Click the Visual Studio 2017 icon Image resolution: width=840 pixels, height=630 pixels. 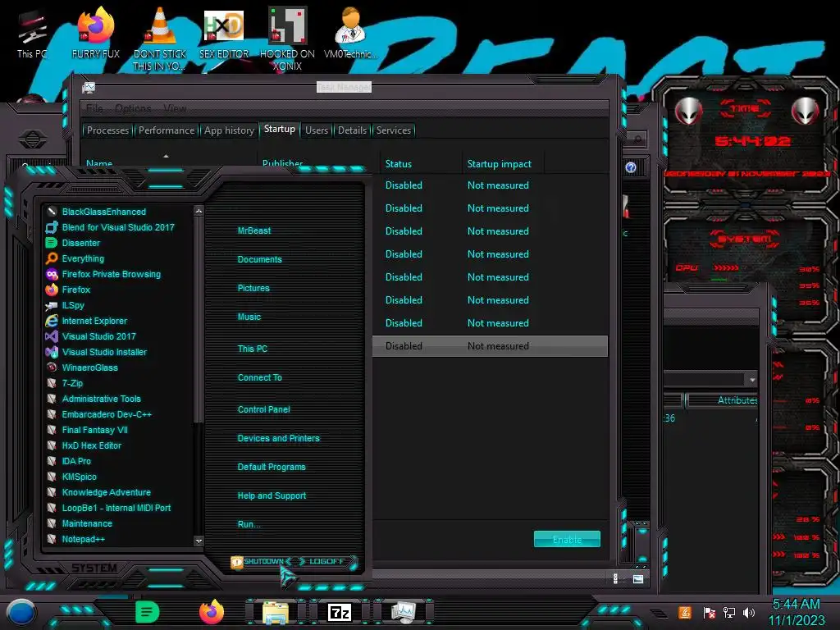click(52, 336)
